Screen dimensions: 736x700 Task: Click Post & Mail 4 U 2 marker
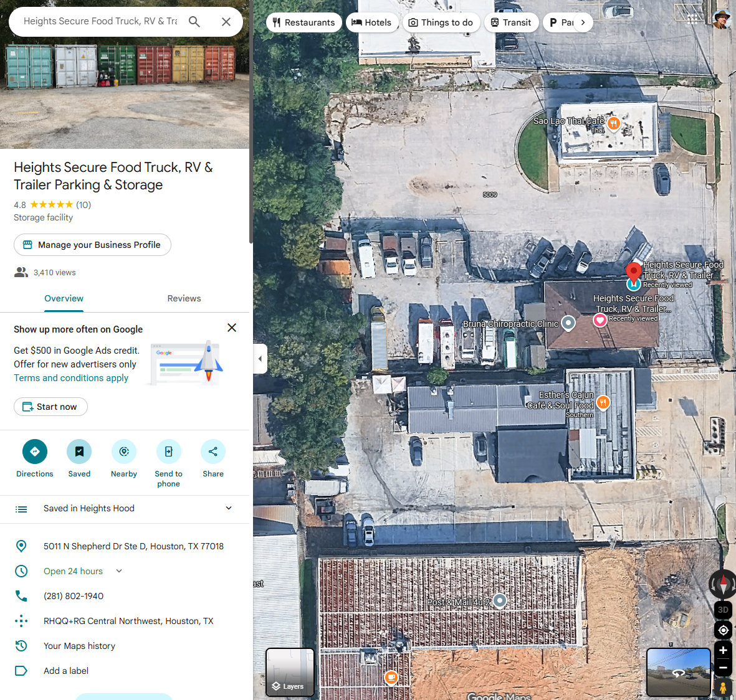(x=500, y=600)
